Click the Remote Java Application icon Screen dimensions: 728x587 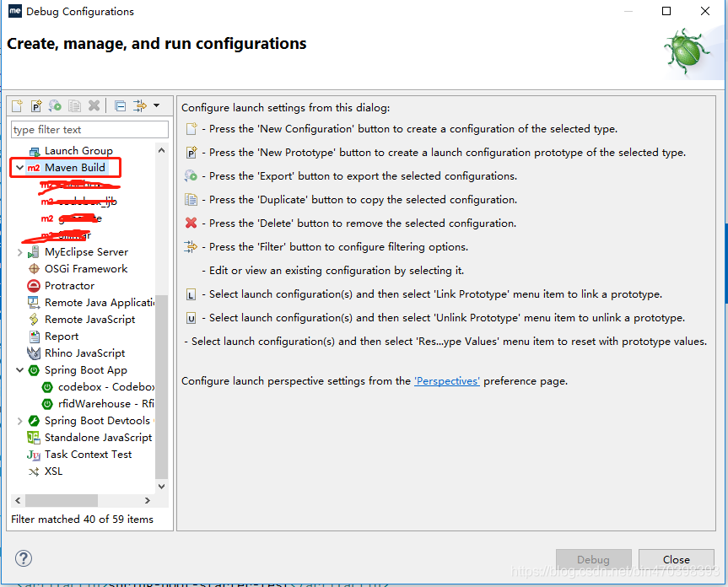[34, 303]
